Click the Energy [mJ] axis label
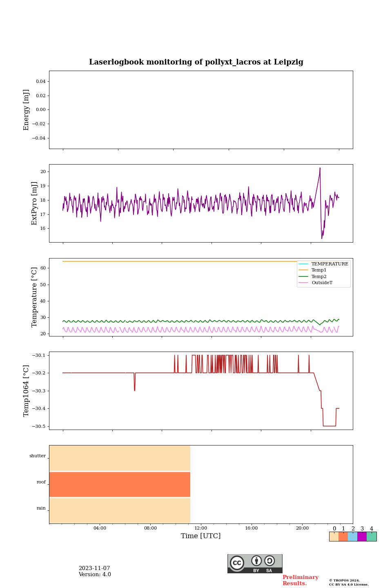Screen dimensions: 392x588 [27, 110]
